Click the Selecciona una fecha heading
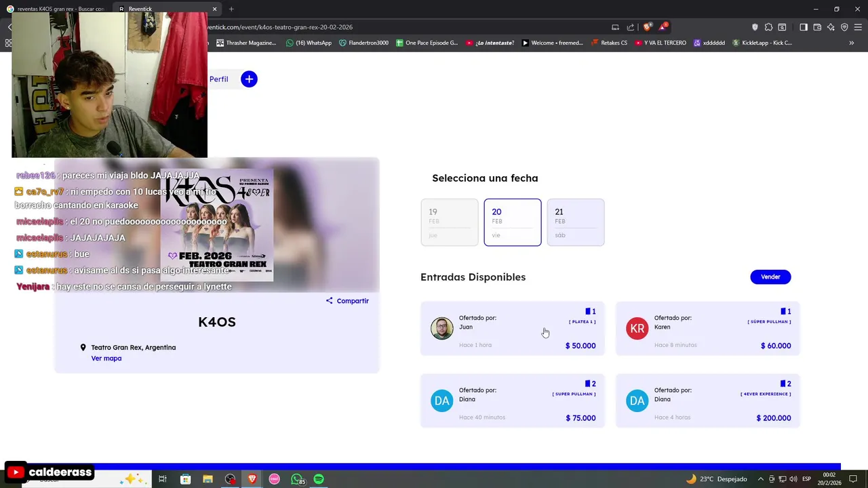 (485, 178)
